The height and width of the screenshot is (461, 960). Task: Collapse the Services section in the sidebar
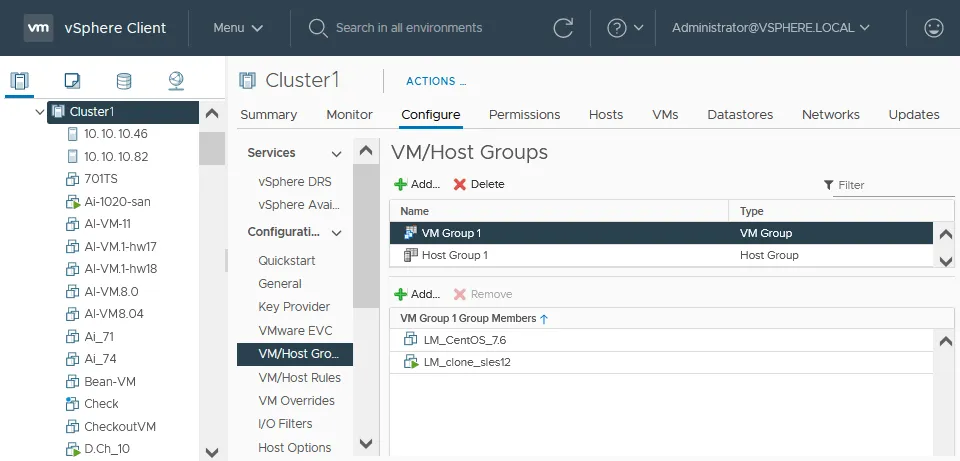[x=337, y=153]
